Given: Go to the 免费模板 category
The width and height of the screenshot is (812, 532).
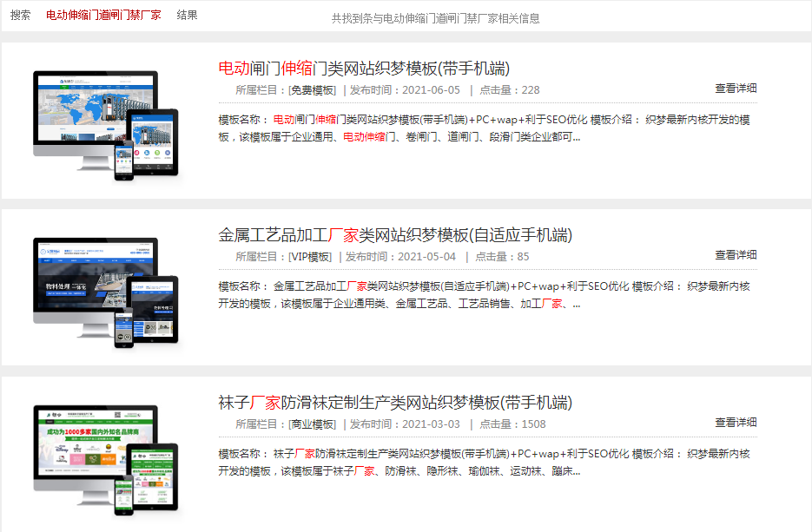Looking at the screenshot, I should (x=313, y=89).
